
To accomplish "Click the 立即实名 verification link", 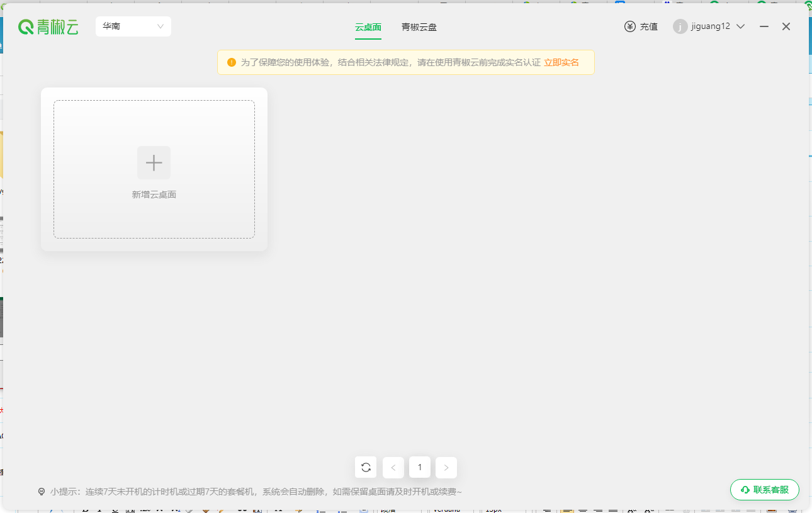I will pyautogui.click(x=561, y=62).
